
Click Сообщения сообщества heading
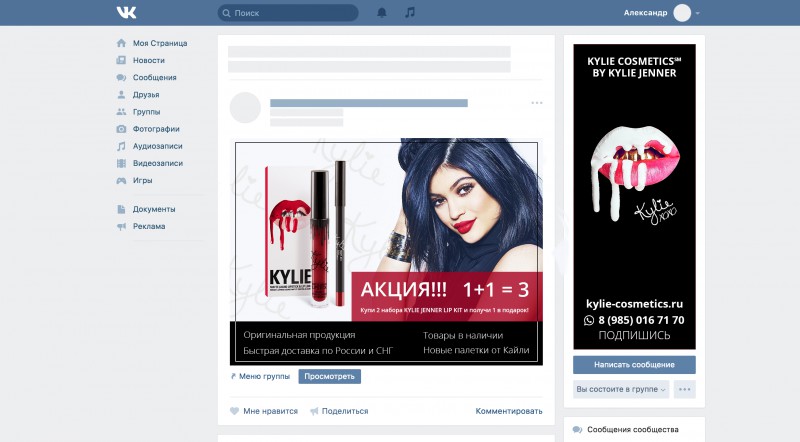coord(633,430)
